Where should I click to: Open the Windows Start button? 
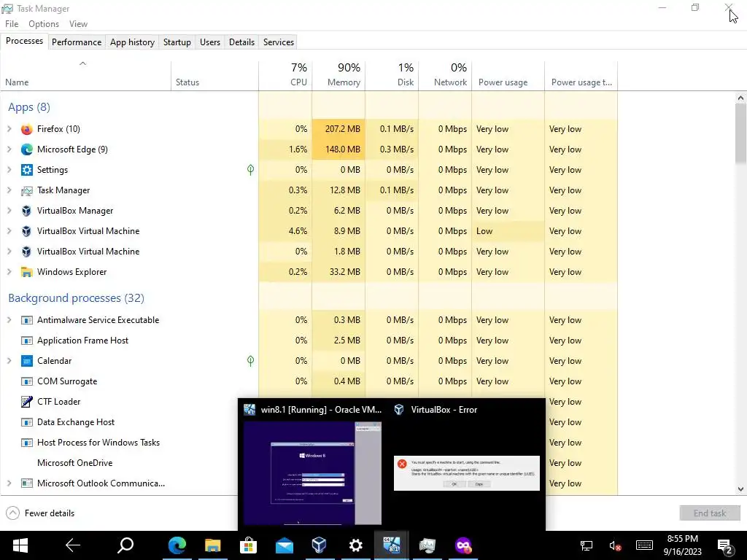point(20,545)
